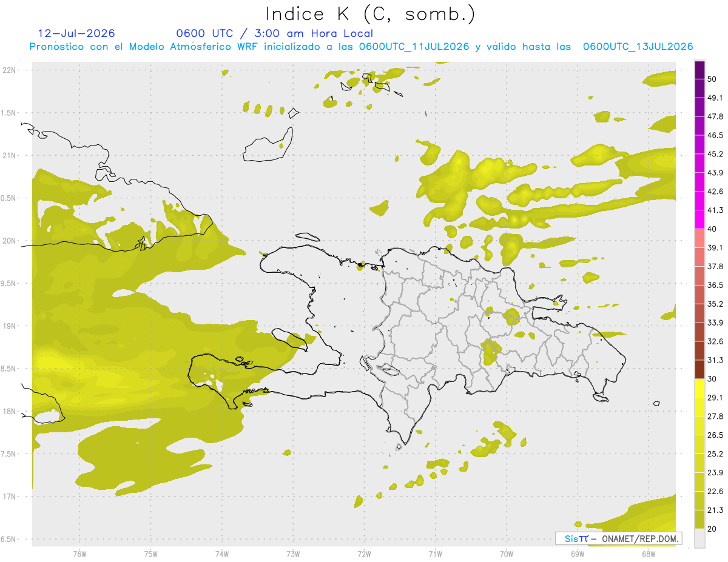
Task: Click the 74W longitude axis label
Action: (x=221, y=554)
